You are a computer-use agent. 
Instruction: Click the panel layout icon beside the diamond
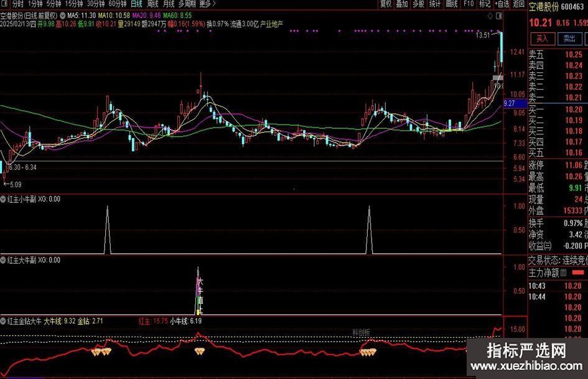pos(500,15)
